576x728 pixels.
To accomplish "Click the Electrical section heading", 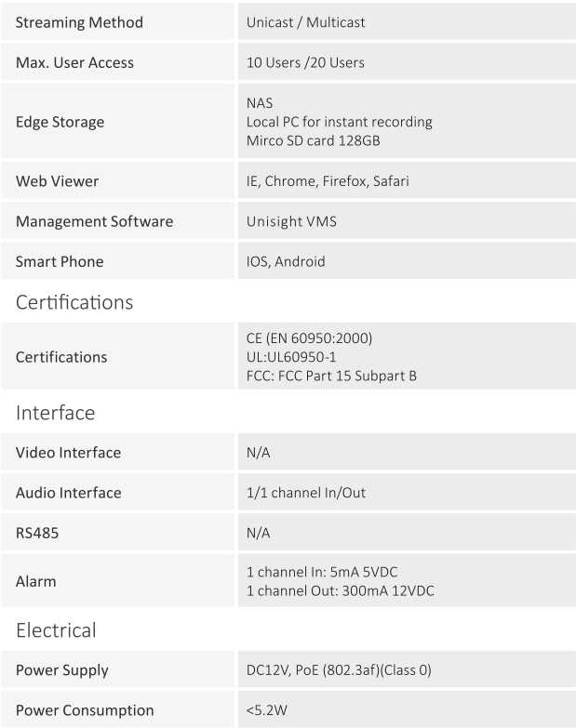I will pos(56,630).
